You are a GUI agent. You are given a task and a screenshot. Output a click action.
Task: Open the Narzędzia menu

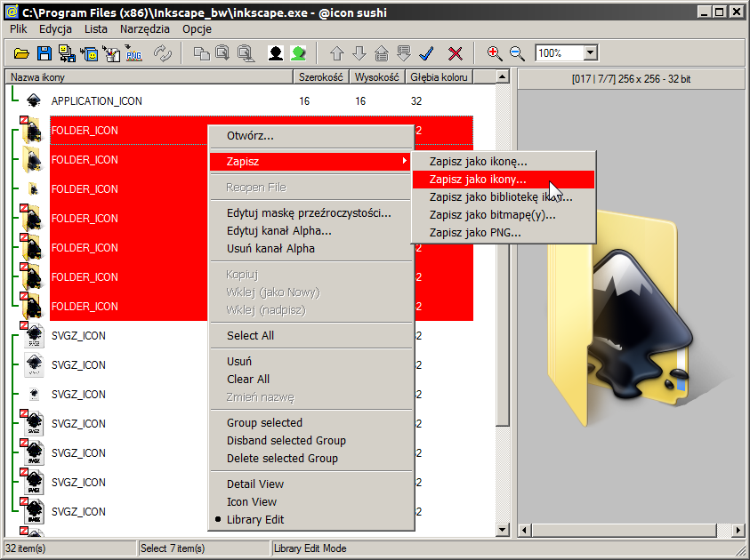pos(144,29)
